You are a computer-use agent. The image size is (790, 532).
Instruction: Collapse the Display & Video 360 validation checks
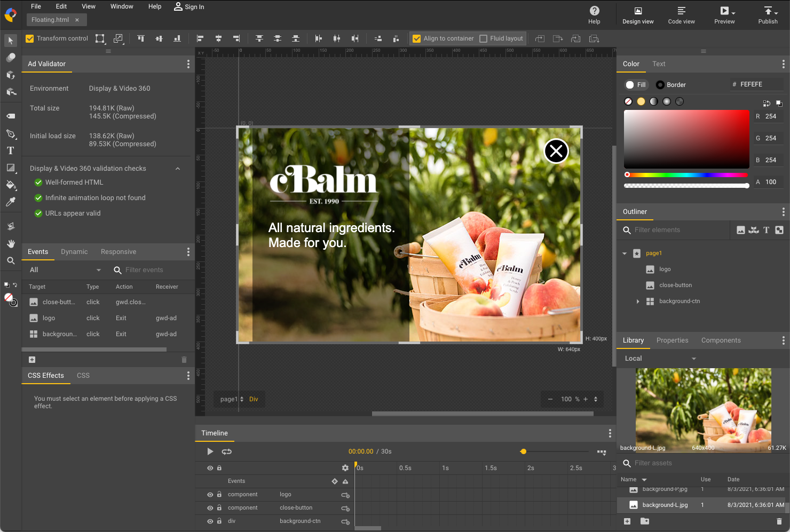(177, 168)
